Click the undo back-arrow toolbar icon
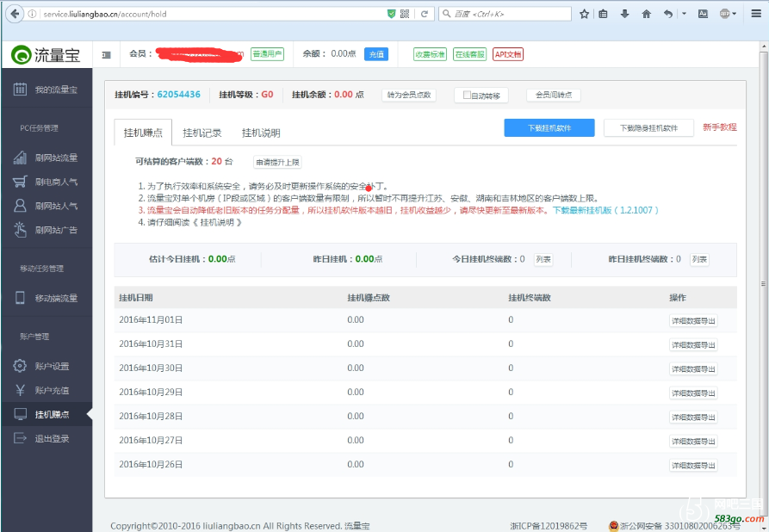This screenshot has width=769, height=532. [x=668, y=15]
